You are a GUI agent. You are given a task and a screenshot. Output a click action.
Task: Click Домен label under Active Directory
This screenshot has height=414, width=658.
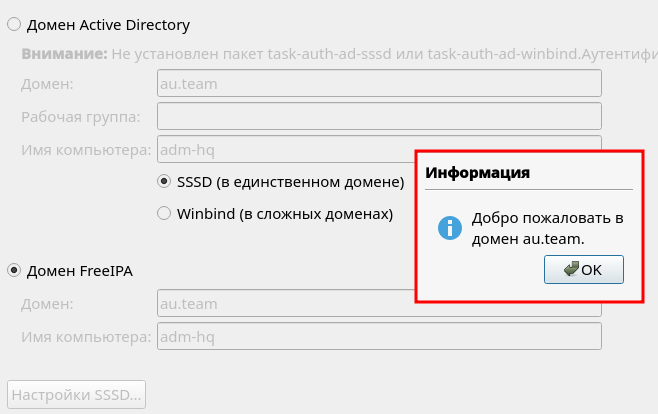(47, 84)
